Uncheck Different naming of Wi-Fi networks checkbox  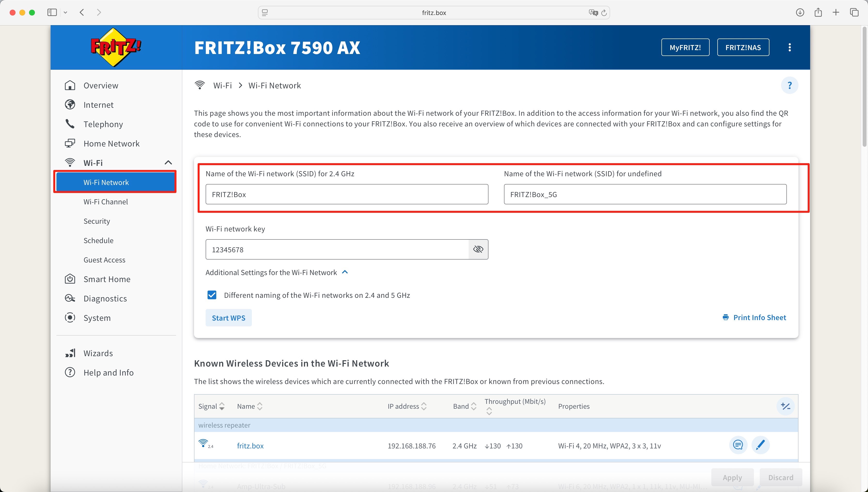point(212,295)
